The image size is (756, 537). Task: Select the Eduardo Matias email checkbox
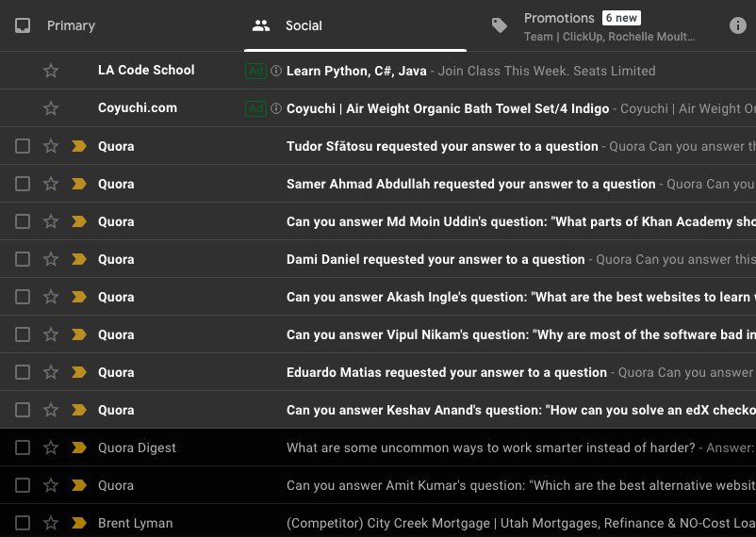23,371
